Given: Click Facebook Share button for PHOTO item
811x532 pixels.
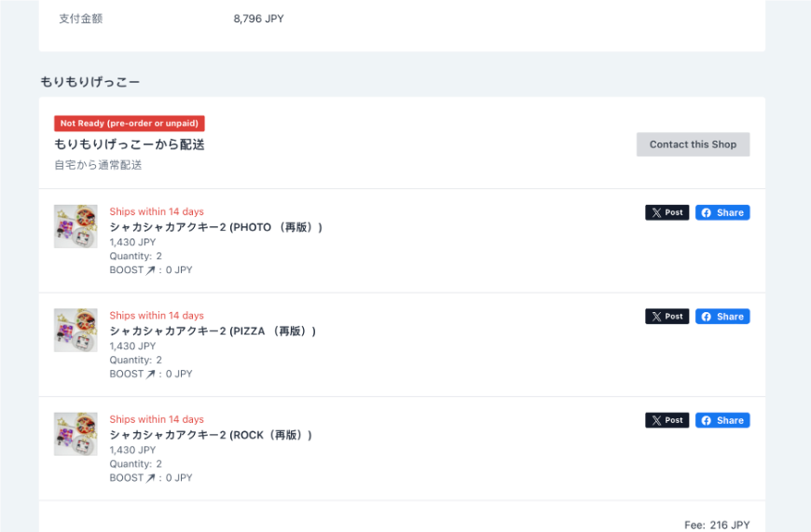Looking at the screenshot, I should [x=722, y=212].
